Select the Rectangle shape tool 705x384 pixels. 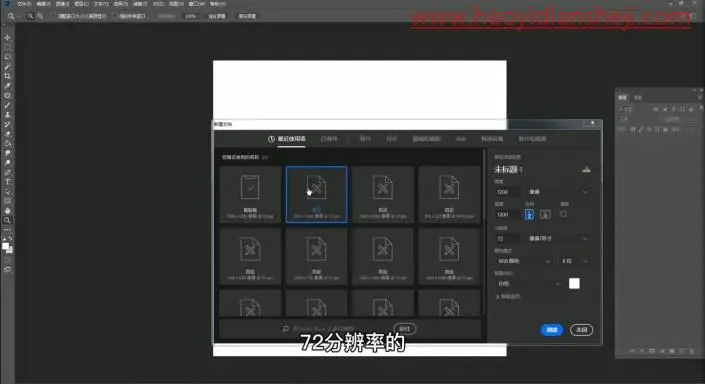[7, 201]
